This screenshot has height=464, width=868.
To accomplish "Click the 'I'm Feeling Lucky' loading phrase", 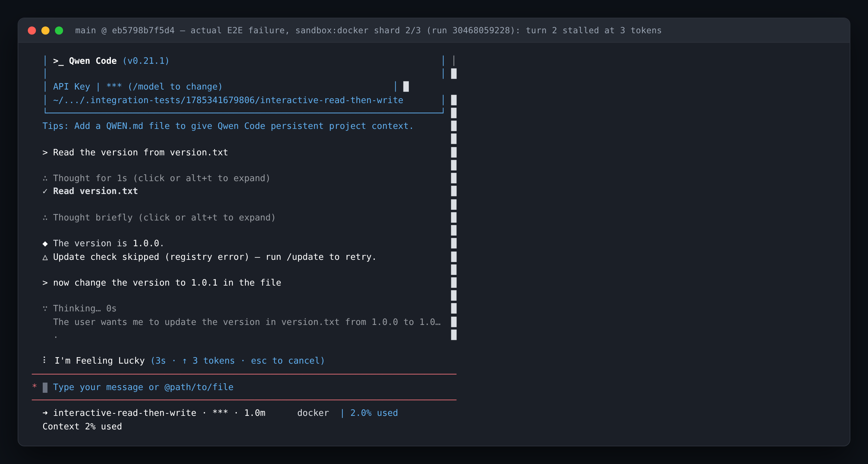I will pos(100,361).
